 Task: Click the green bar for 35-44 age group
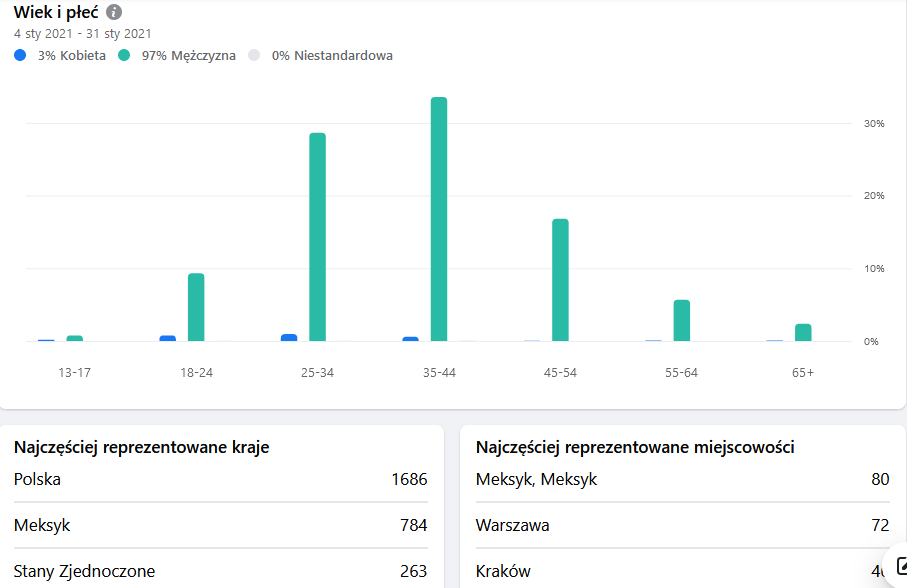tap(438, 219)
